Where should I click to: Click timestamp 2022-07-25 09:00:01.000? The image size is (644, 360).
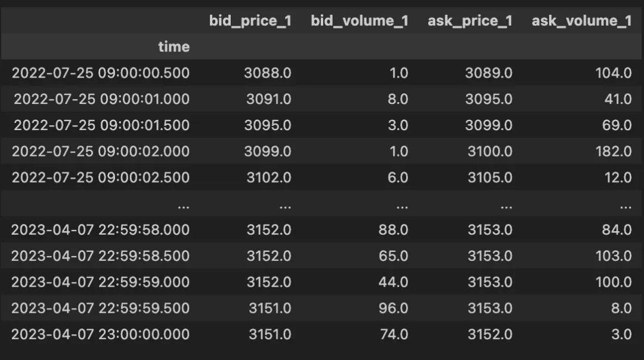[x=101, y=99]
